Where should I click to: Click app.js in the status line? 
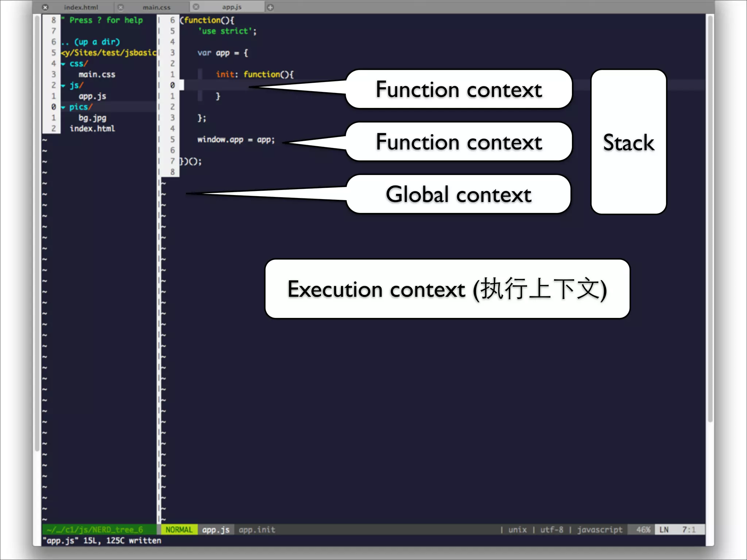click(216, 529)
